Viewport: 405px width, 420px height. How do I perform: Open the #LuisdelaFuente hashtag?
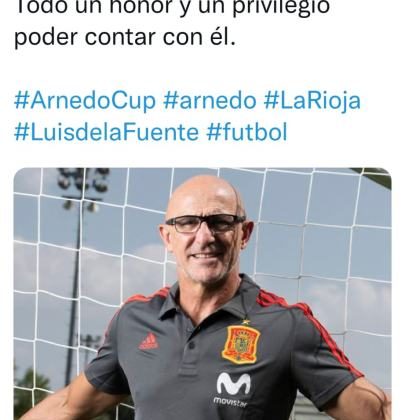pyautogui.click(x=107, y=132)
